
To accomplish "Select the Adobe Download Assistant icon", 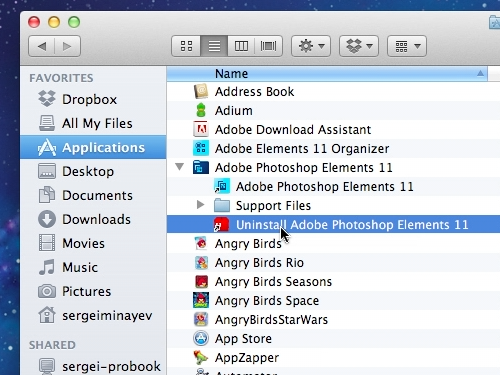I will point(201,129).
